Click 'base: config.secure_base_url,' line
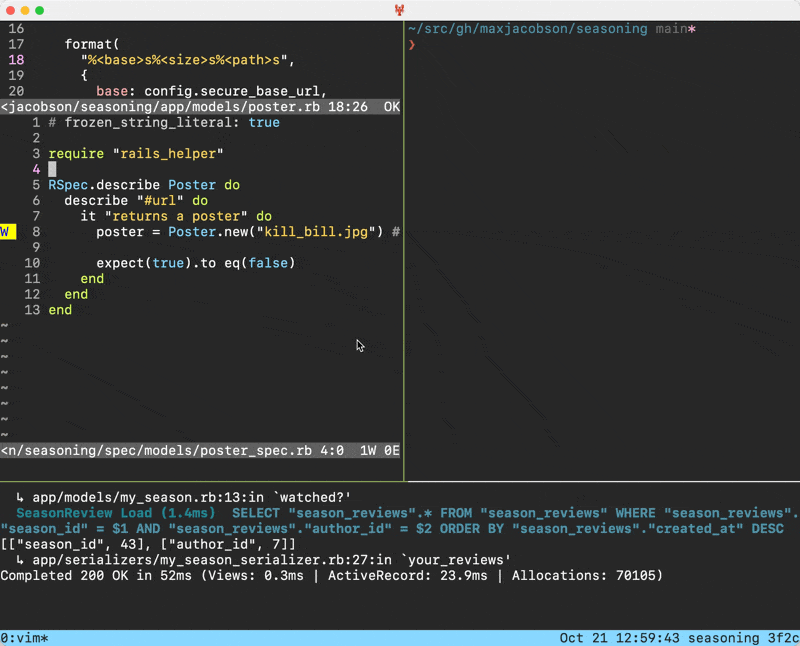800x646 pixels. click(212, 91)
